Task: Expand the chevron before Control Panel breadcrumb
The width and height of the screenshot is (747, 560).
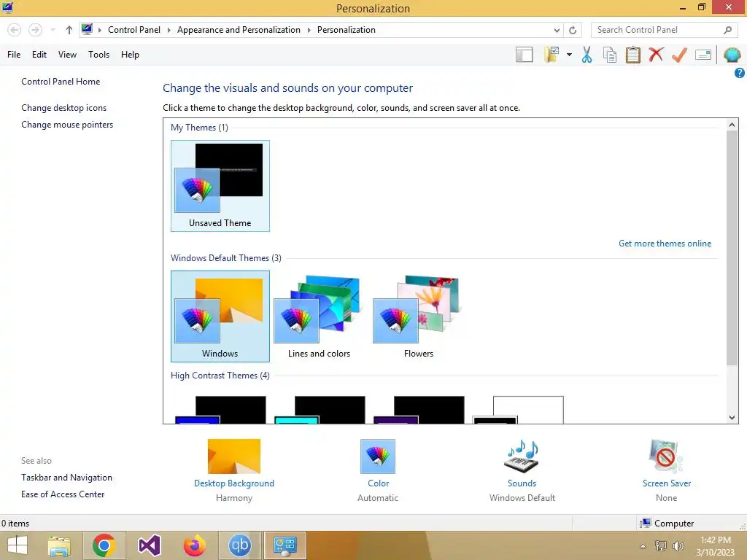Action: (100, 30)
